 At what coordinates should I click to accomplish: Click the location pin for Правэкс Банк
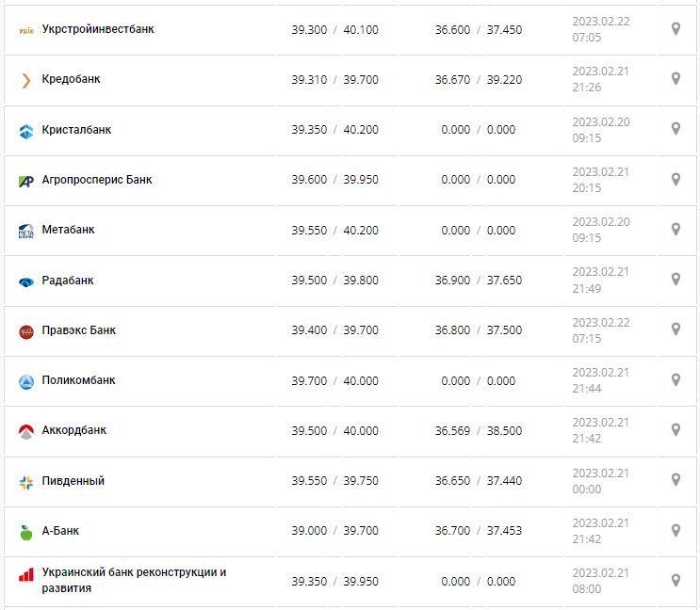coord(676,329)
